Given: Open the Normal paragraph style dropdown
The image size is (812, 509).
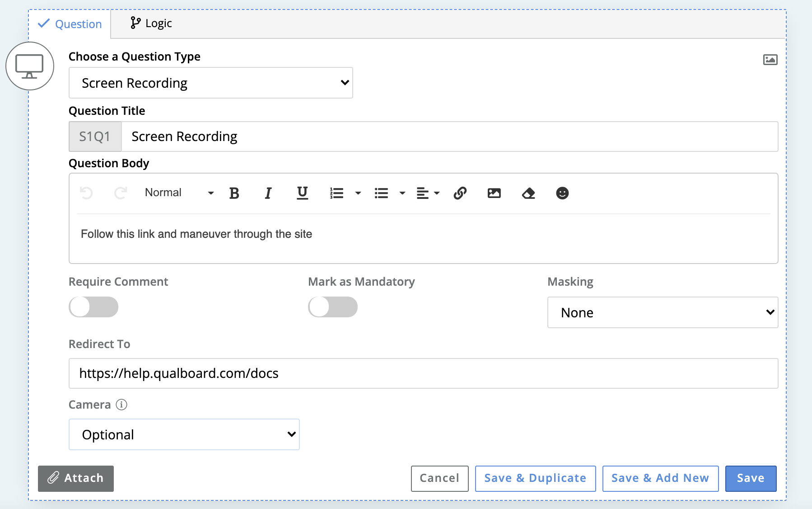Looking at the screenshot, I should coord(179,193).
